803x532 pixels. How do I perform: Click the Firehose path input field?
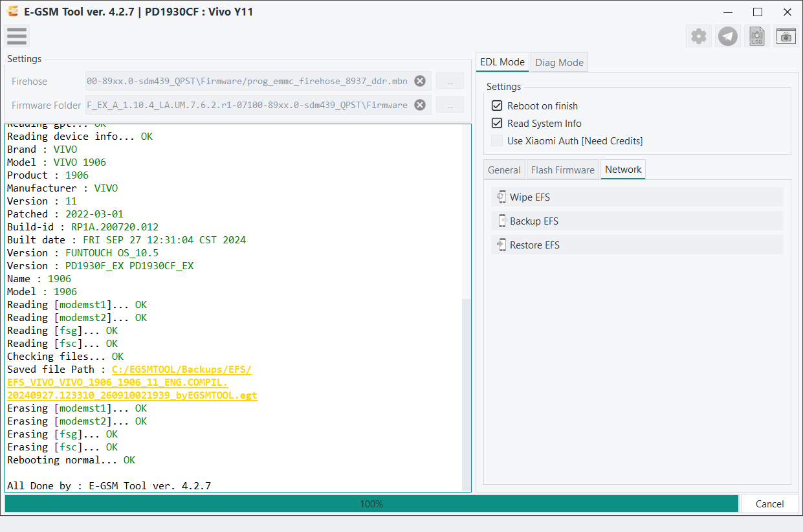click(258, 81)
